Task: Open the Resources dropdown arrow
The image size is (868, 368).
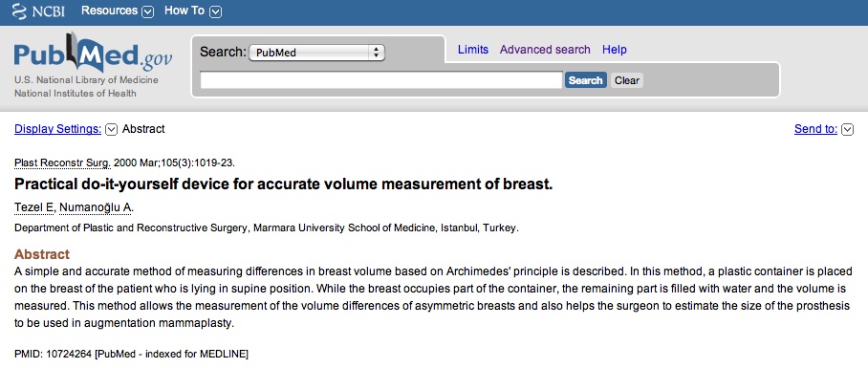Action: click(147, 11)
